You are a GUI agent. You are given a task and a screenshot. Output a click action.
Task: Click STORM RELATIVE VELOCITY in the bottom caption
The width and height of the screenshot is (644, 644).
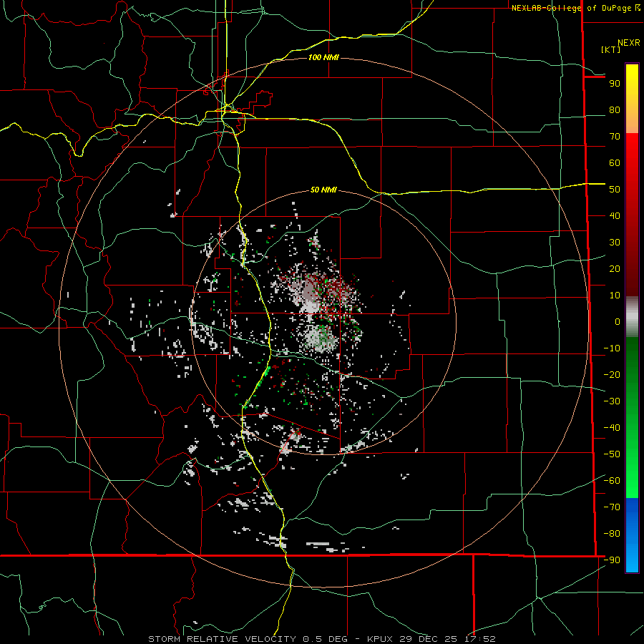pos(222,639)
